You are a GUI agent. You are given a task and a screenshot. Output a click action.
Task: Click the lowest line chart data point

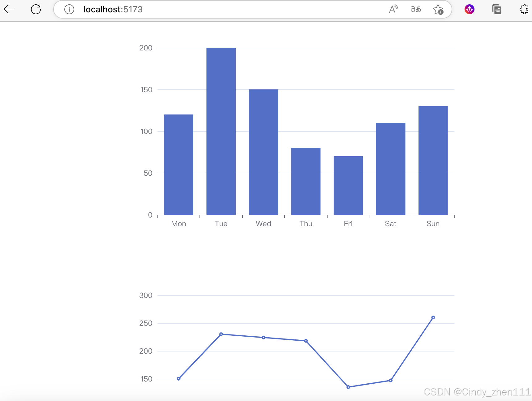pyautogui.click(x=348, y=387)
